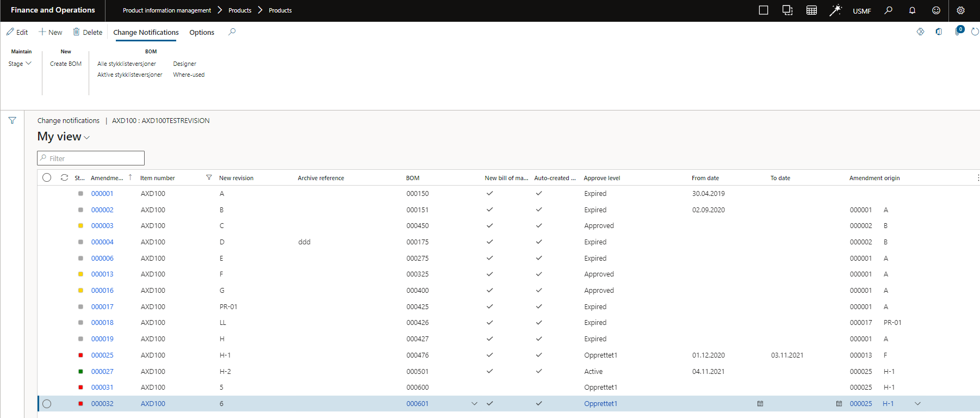Open feedback smiley icon
Image resolution: width=980 pixels, height=418 pixels.
[936, 10]
